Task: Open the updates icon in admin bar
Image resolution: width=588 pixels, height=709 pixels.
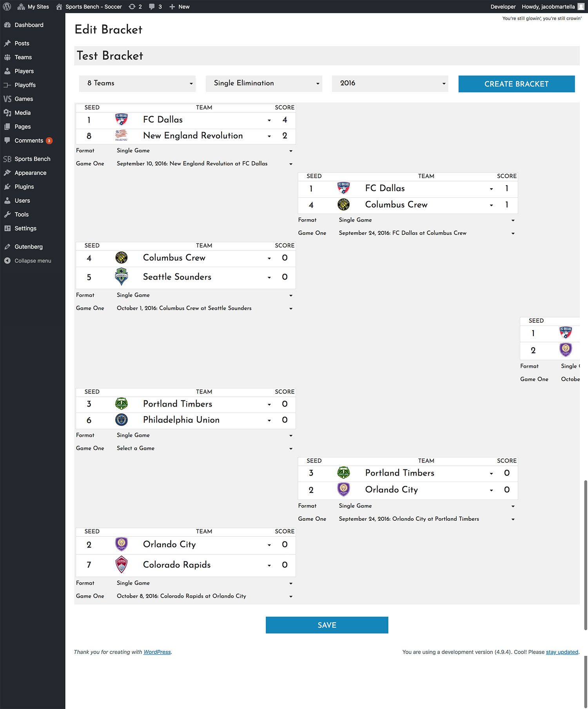Action: click(x=132, y=7)
